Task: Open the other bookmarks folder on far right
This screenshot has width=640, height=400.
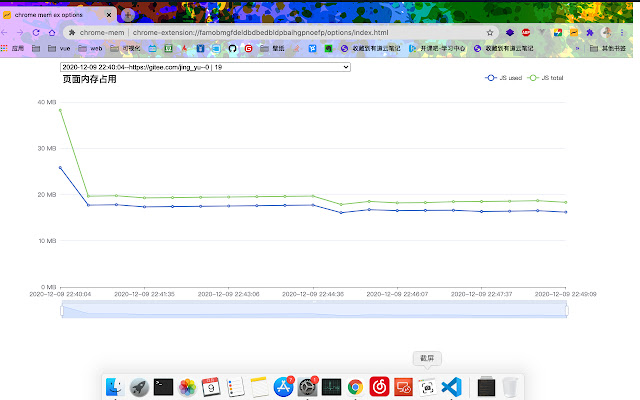Action: [608, 48]
